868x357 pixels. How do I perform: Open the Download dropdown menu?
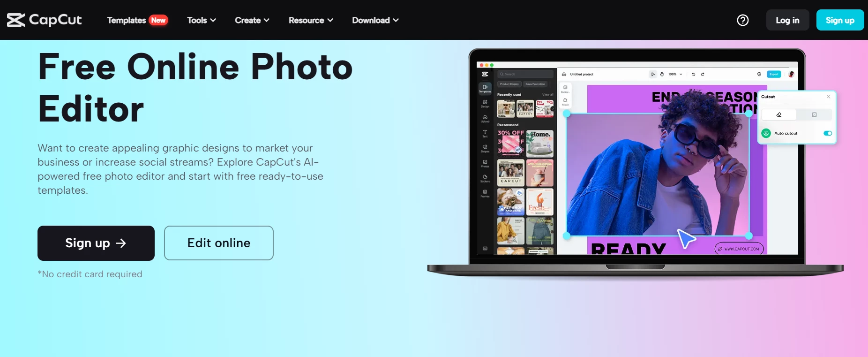tap(375, 20)
